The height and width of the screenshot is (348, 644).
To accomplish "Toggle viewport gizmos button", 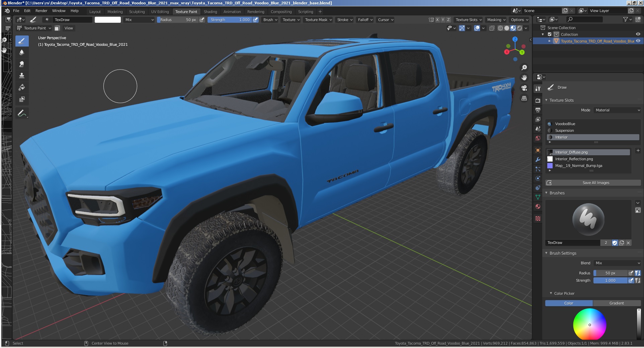I will pos(462,28).
